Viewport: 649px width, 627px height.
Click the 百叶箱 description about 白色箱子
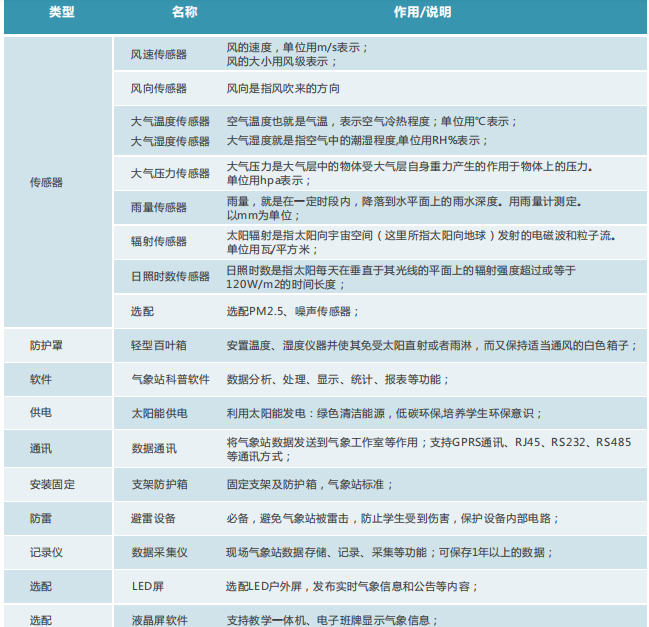pyautogui.click(x=432, y=345)
